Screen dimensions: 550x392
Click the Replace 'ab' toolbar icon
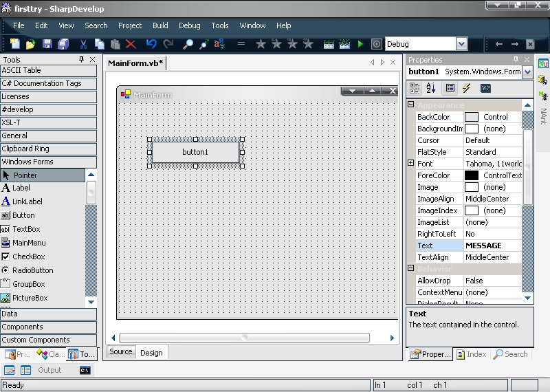[x=219, y=44]
